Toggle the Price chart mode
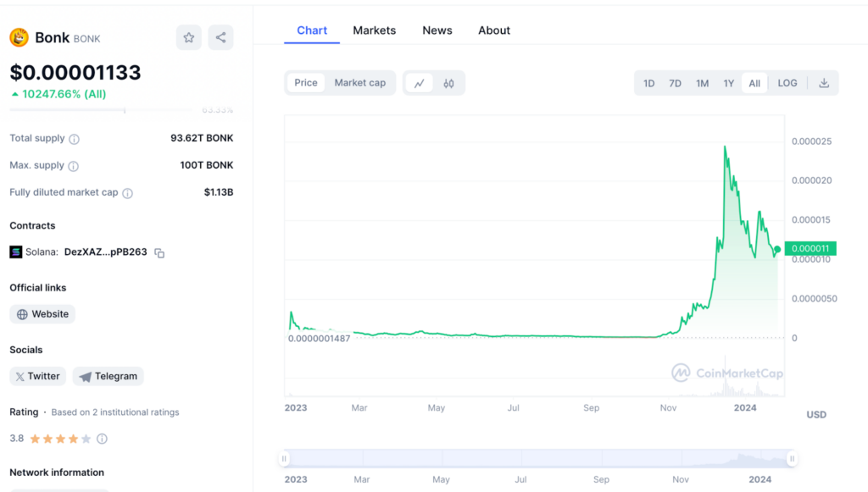This screenshot has width=868, height=492. point(306,83)
